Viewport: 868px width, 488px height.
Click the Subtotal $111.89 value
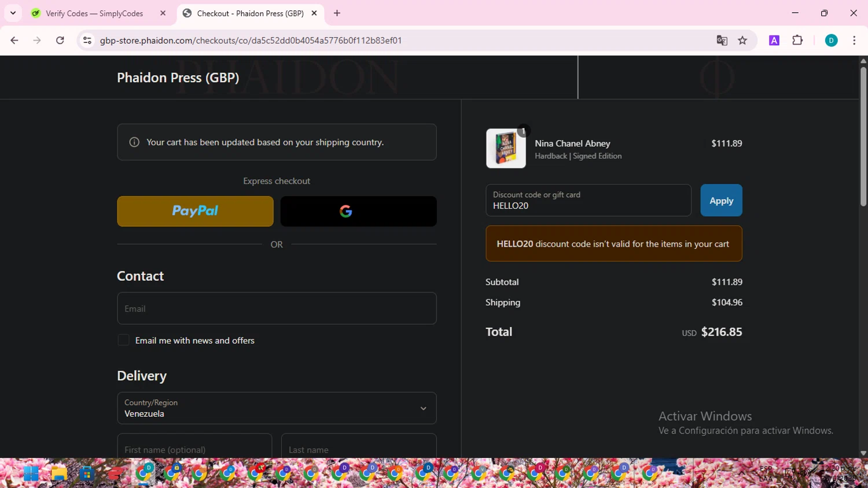(727, 282)
